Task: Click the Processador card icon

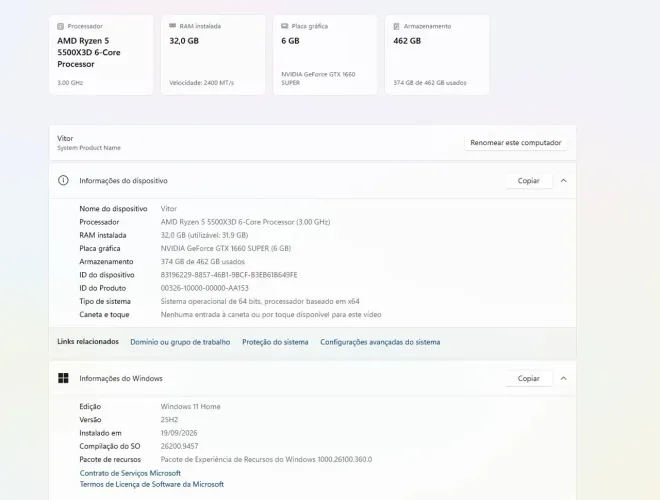Action: pos(60,27)
